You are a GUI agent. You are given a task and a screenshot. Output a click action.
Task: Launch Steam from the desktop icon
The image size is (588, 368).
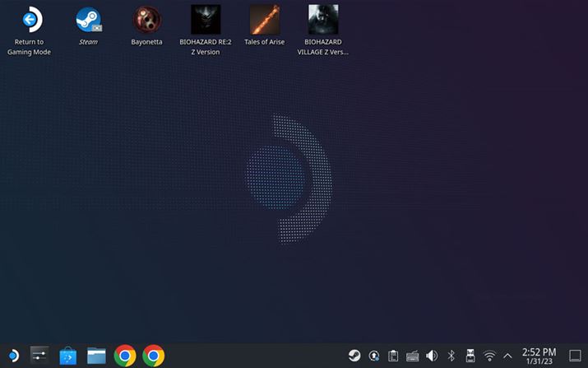point(88,20)
